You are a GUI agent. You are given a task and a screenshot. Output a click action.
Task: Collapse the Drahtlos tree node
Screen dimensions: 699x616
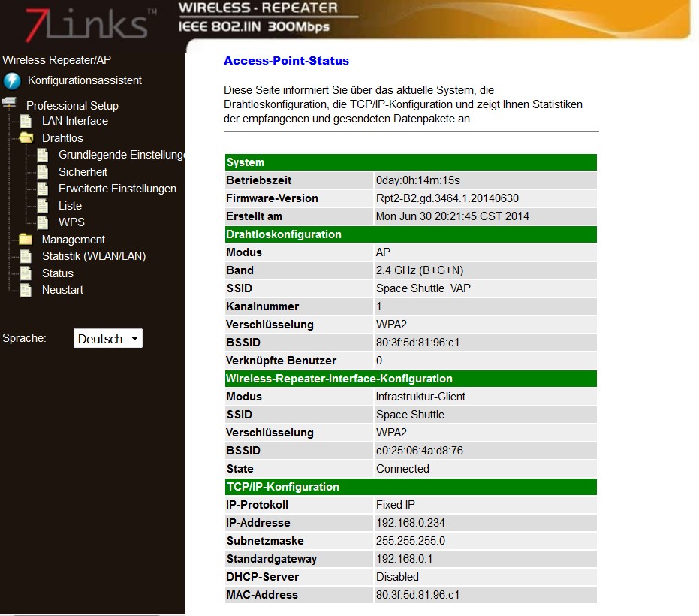pos(62,138)
